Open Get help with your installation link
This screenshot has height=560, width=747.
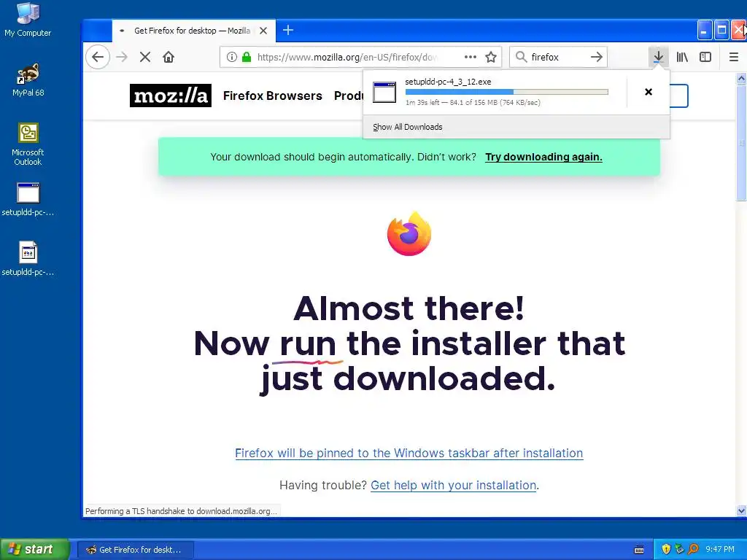(454, 485)
